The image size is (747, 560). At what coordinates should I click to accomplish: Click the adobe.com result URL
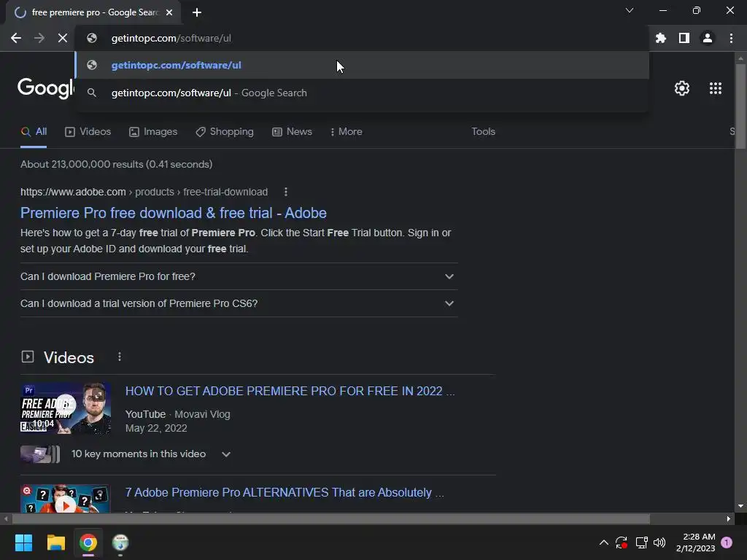144,192
